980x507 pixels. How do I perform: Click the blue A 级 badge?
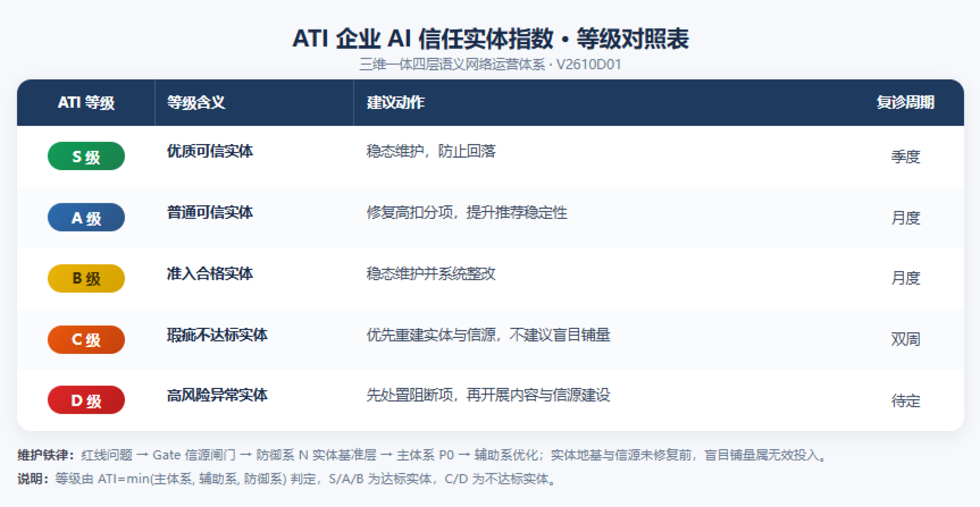pos(86,217)
